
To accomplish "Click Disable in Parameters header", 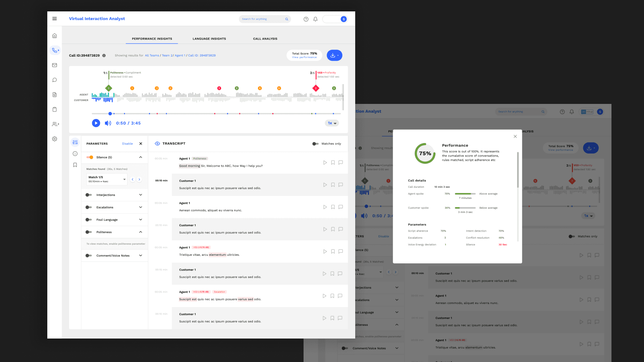I will 127,144.
